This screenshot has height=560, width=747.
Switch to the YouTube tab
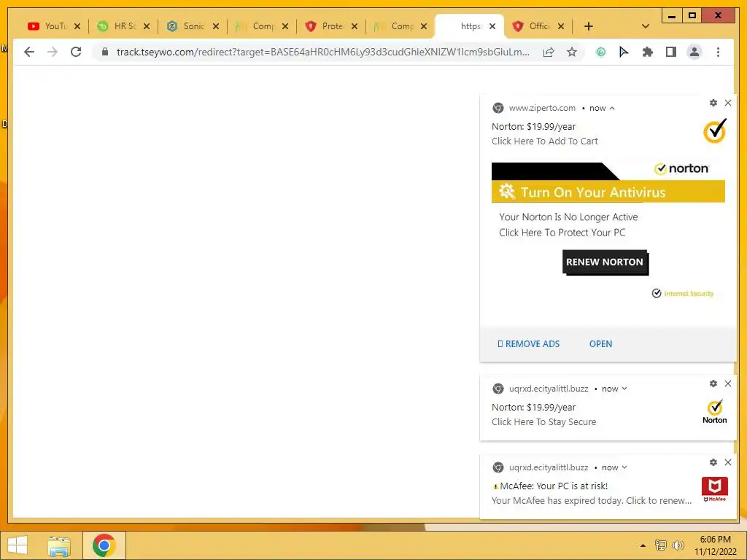(x=49, y=26)
